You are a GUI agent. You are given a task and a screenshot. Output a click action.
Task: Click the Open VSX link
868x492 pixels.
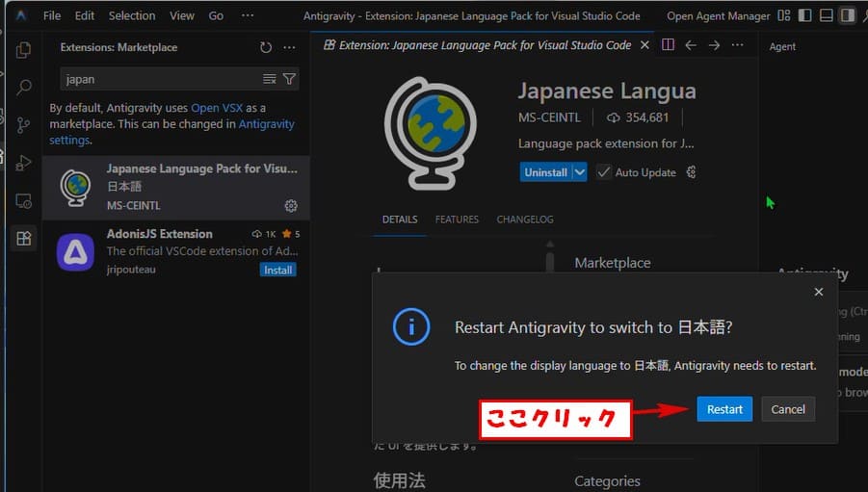coord(218,108)
